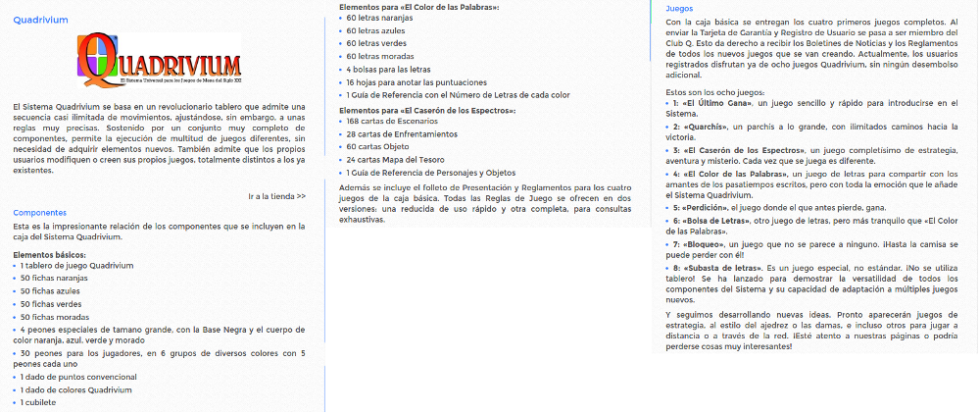Click paragraph 'Y seguimos desarrollando nuevas ideas'
The image size is (980, 414).
811,330
